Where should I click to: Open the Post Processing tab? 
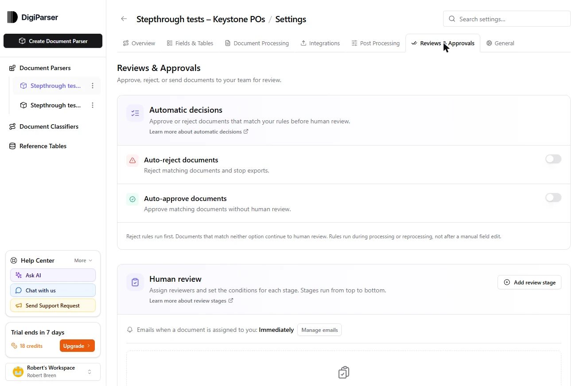(376, 43)
